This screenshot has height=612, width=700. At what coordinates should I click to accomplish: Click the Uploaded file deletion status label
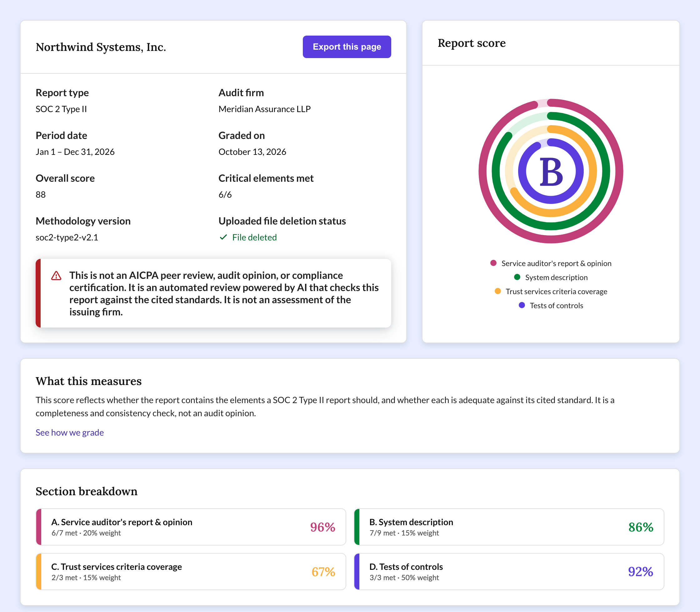[x=282, y=221]
